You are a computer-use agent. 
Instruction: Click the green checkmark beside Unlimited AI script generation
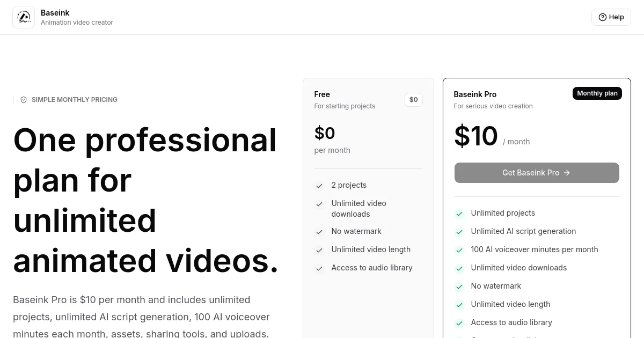[459, 232]
